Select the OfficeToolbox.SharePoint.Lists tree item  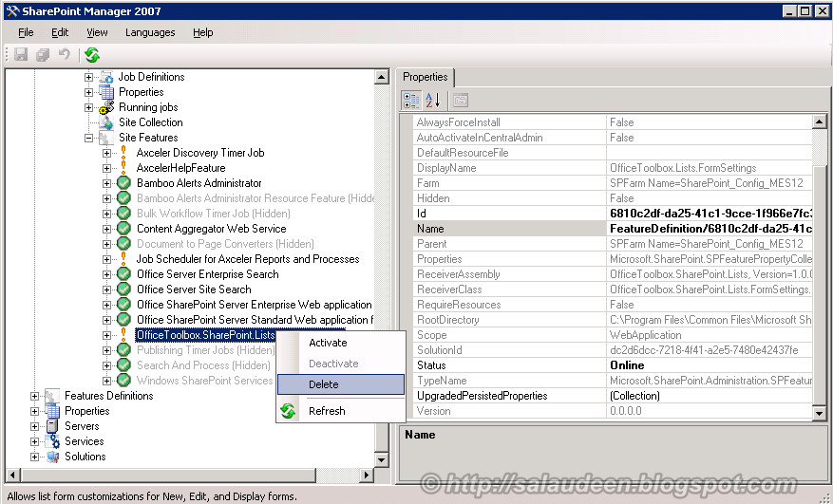[205, 335]
